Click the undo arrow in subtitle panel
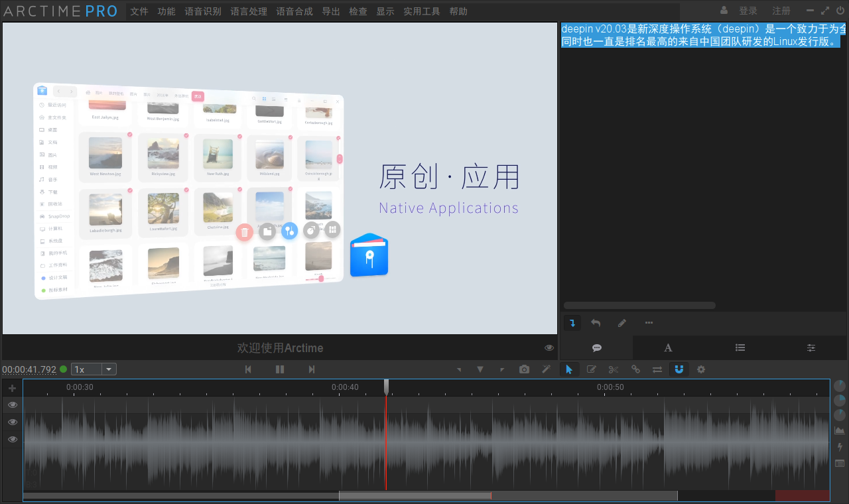Viewport: 849px width, 504px height. click(596, 323)
